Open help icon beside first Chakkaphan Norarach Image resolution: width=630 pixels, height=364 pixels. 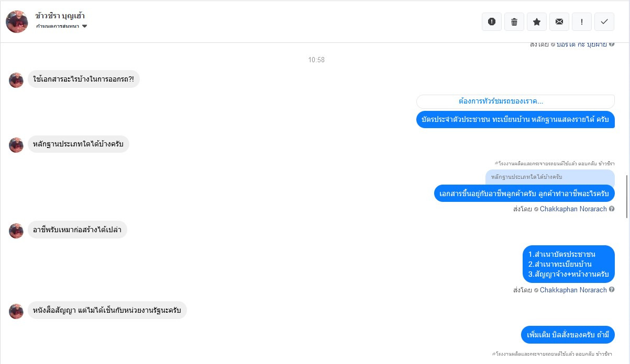pos(612,209)
